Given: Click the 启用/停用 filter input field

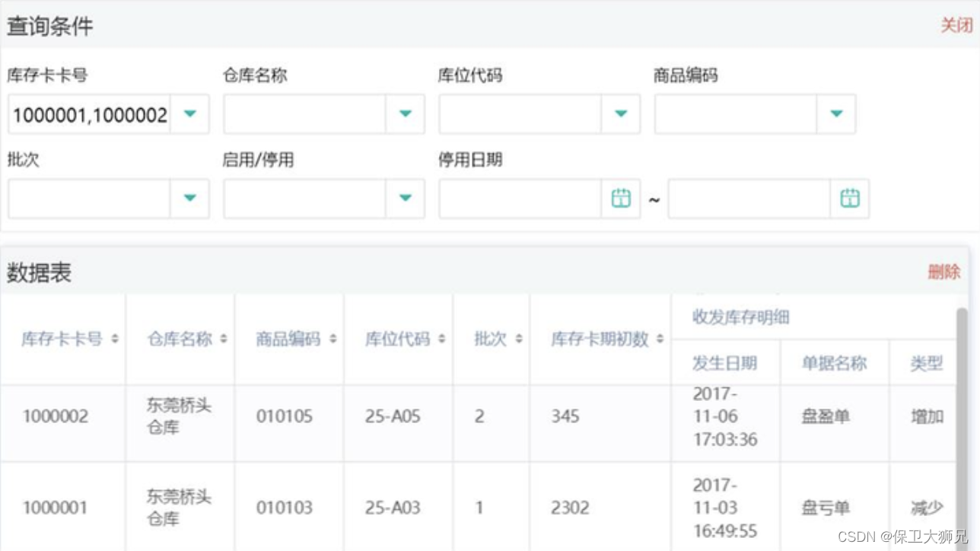Looking at the screenshot, I should click(305, 199).
